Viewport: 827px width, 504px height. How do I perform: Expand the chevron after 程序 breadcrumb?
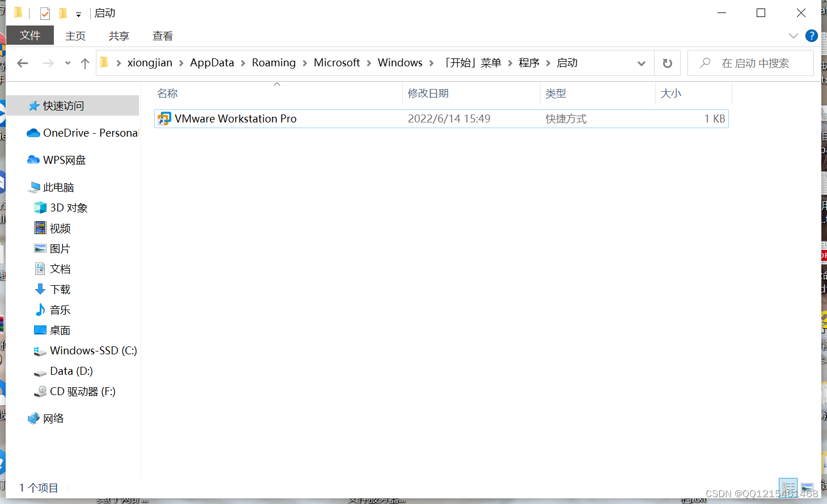tap(548, 63)
